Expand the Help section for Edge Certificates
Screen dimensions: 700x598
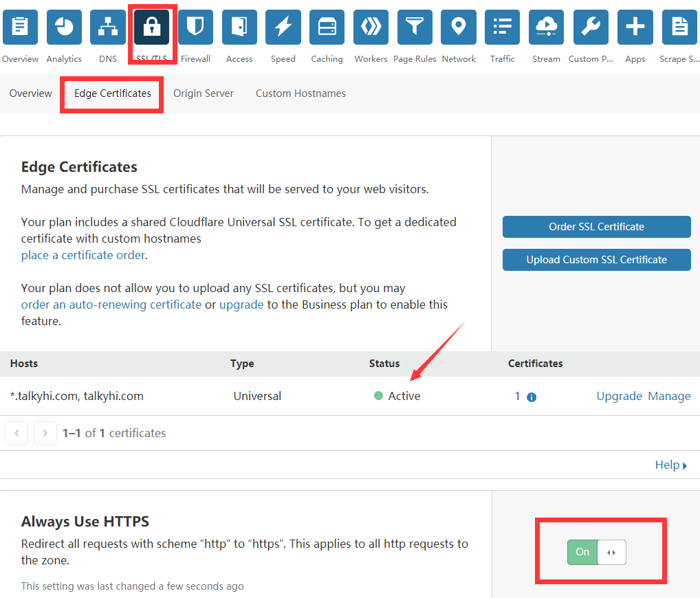pyautogui.click(x=671, y=465)
